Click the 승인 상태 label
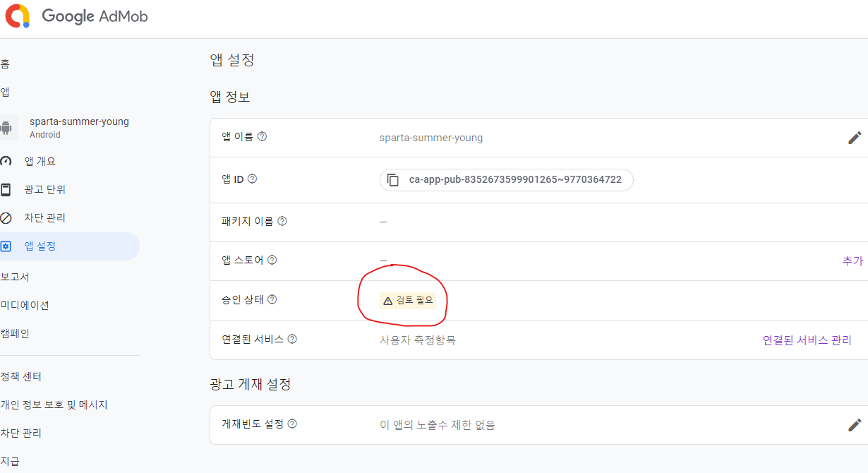Image resolution: width=868 pixels, height=473 pixels. 243,299
